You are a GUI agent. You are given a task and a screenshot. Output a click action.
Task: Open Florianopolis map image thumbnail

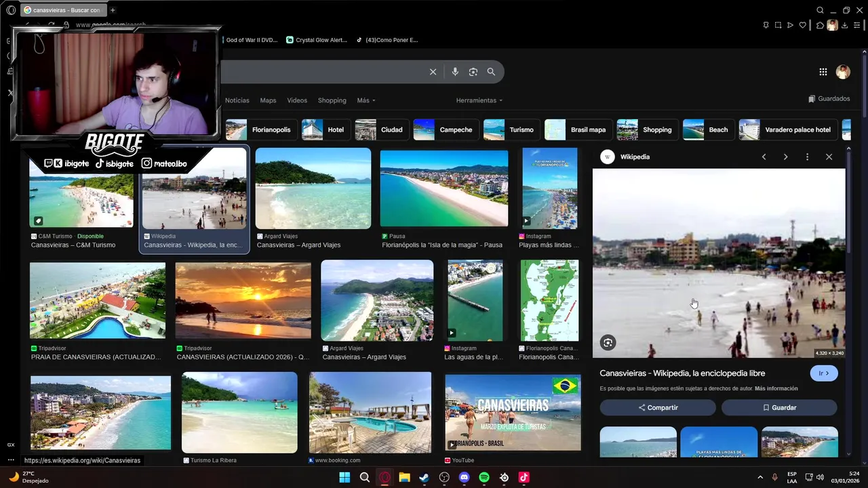coord(549,300)
